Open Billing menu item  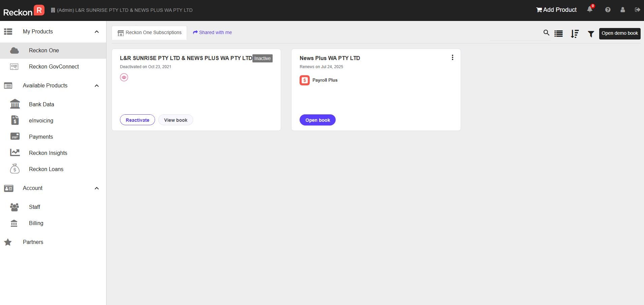(x=53, y=223)
